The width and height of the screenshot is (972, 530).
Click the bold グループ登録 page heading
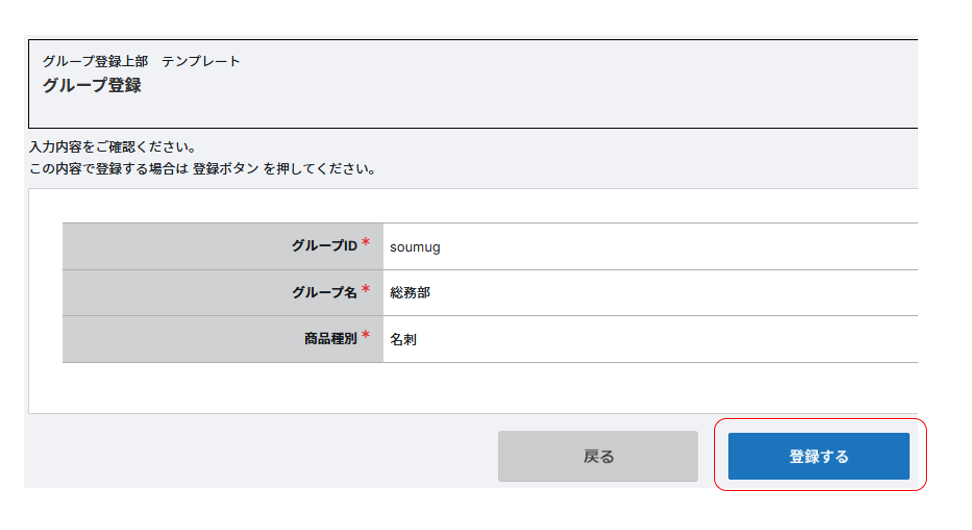(92, 86)
